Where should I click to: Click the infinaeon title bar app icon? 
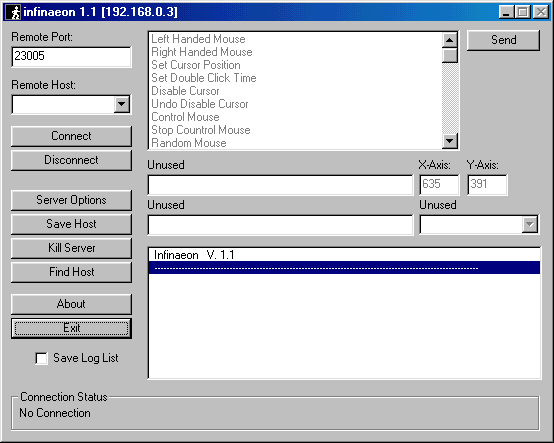coord(14,12)
